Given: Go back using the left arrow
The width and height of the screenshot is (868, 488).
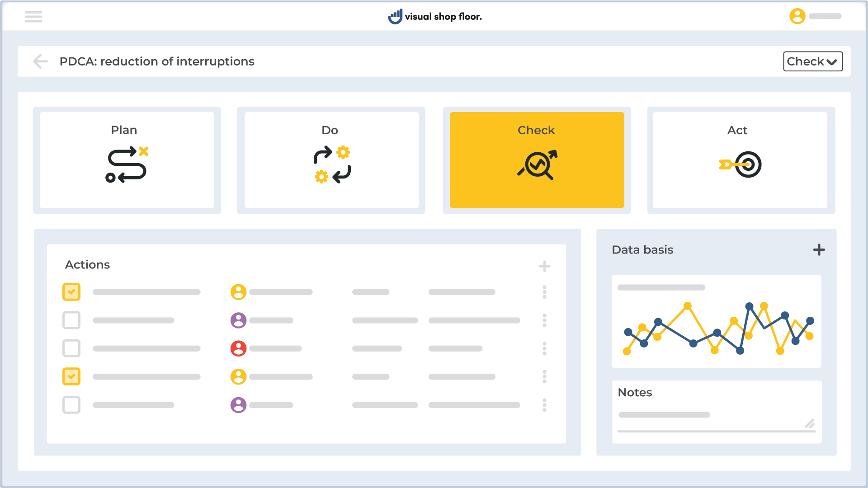Looking at the screenshot, I should pos(41,61).
